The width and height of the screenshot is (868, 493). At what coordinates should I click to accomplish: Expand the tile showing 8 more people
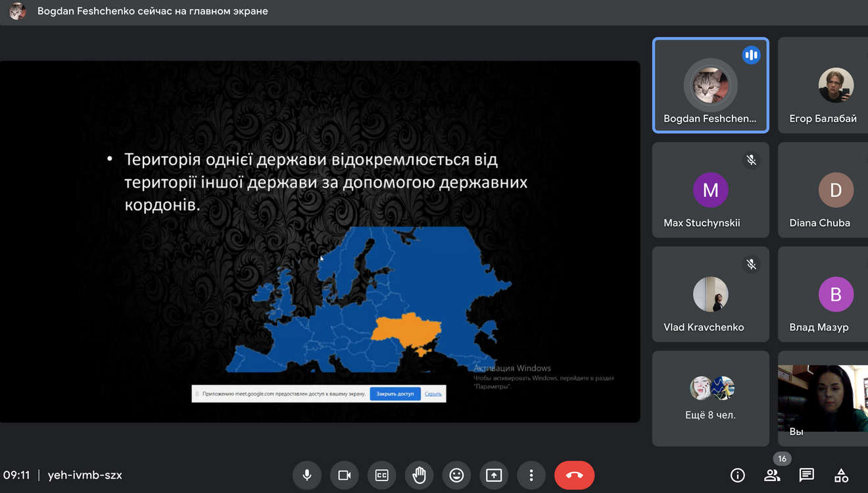[x=710, y=398]
